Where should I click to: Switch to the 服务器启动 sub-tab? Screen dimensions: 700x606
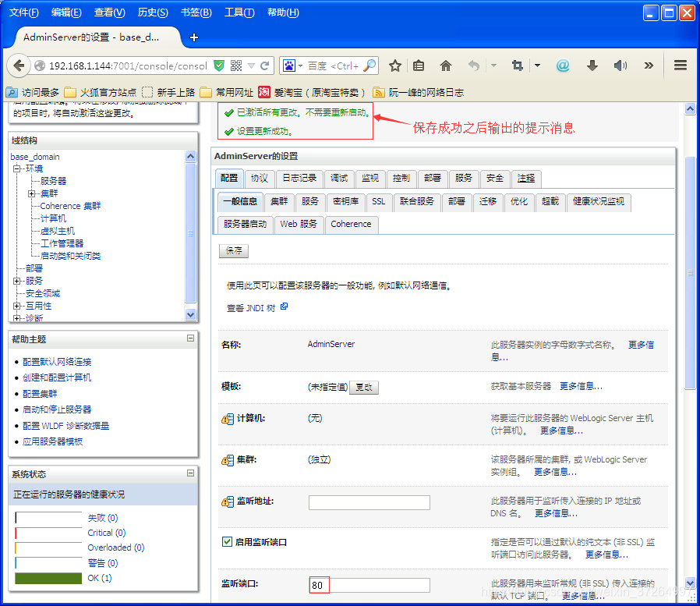tap(245, 225)
